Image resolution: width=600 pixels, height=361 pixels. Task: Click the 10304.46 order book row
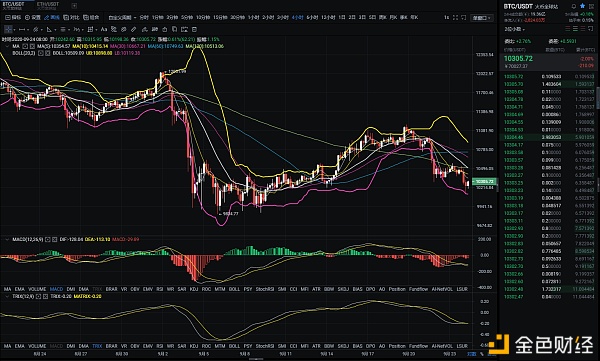tap(549, 137)
